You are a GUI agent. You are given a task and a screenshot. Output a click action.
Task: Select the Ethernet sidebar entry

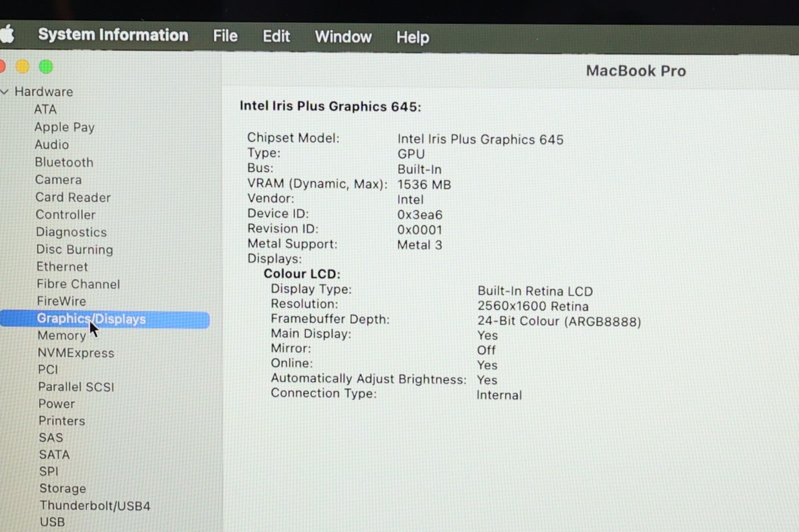point(62,266)
